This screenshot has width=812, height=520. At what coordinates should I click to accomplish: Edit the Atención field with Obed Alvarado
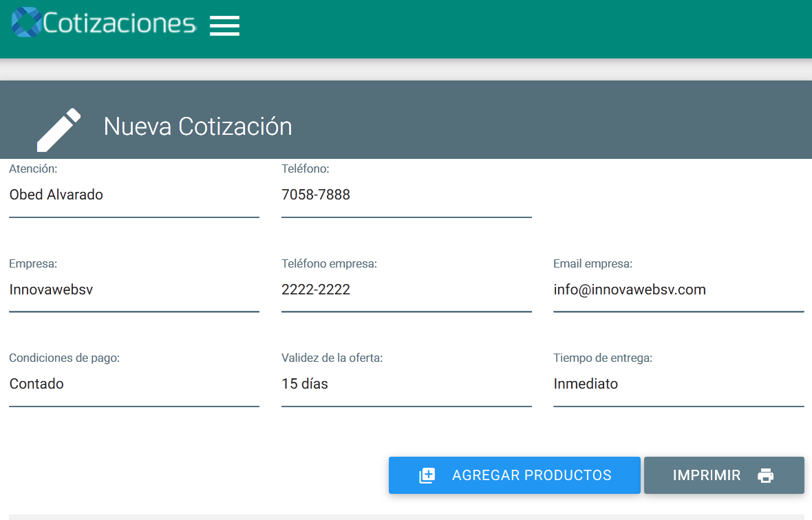coord(134,195)
